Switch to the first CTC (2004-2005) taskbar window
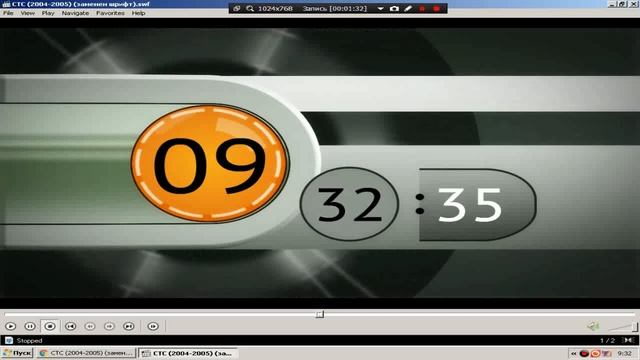 pyautogui.click(x=86, y=353)
